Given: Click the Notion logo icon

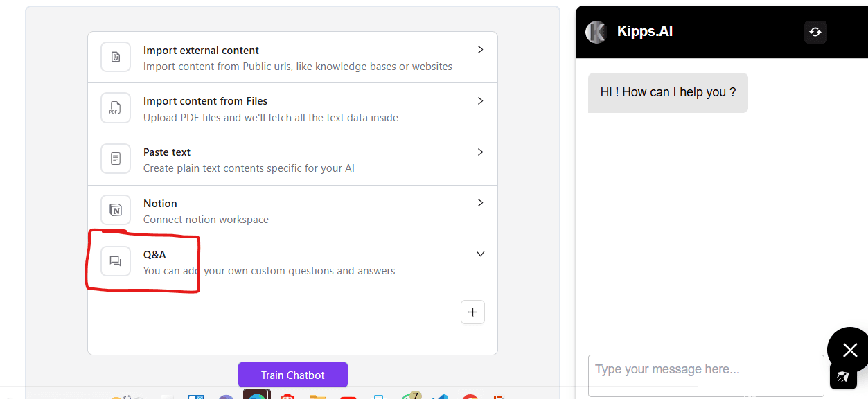Looking at the screenshot, I should tap(116, 210).
